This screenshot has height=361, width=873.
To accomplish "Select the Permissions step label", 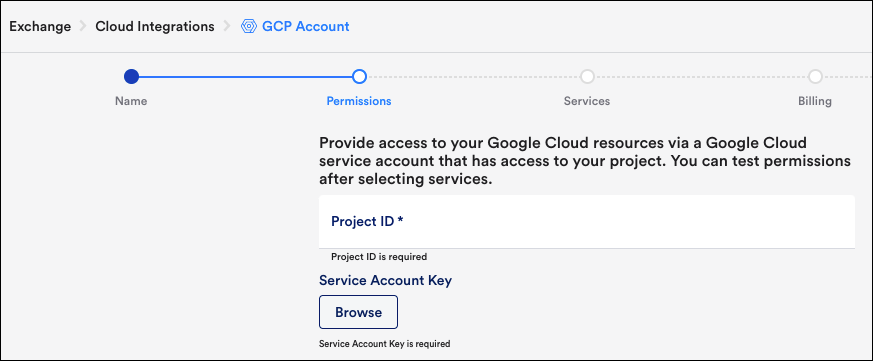I will tap(359, 101).
